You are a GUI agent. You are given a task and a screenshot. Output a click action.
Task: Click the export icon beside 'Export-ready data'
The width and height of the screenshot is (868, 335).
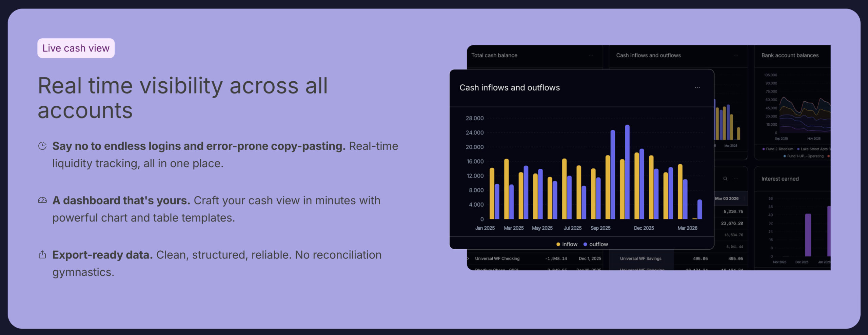point(42,254)
